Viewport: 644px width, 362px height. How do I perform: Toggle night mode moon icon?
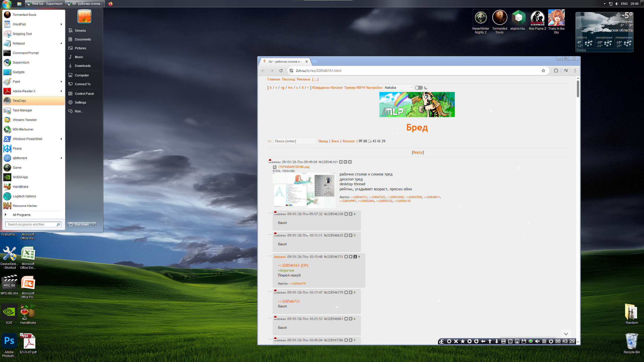tap(426, 88)
